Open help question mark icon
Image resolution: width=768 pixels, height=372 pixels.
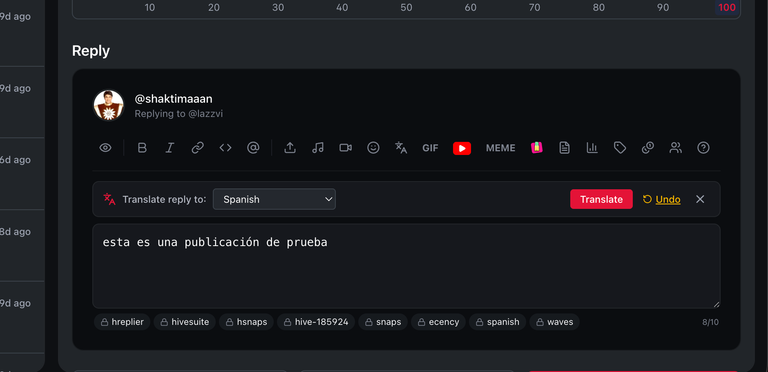703,148
